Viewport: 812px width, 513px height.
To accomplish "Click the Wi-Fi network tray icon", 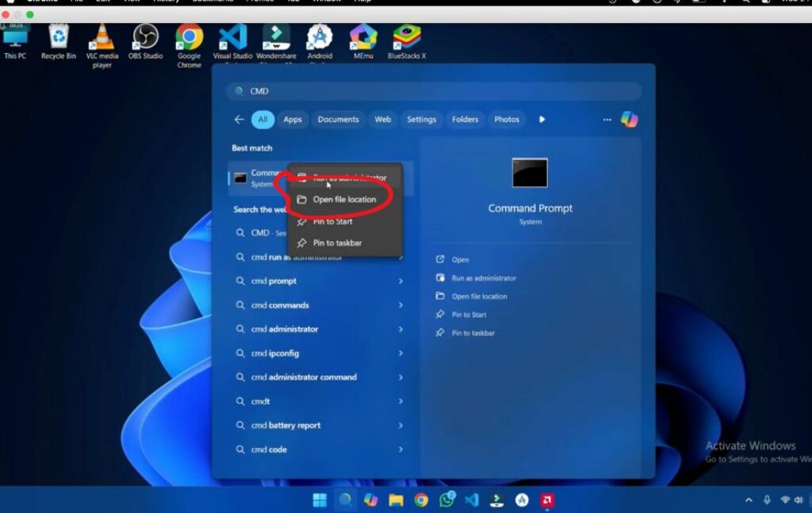I will click(785, 500).
